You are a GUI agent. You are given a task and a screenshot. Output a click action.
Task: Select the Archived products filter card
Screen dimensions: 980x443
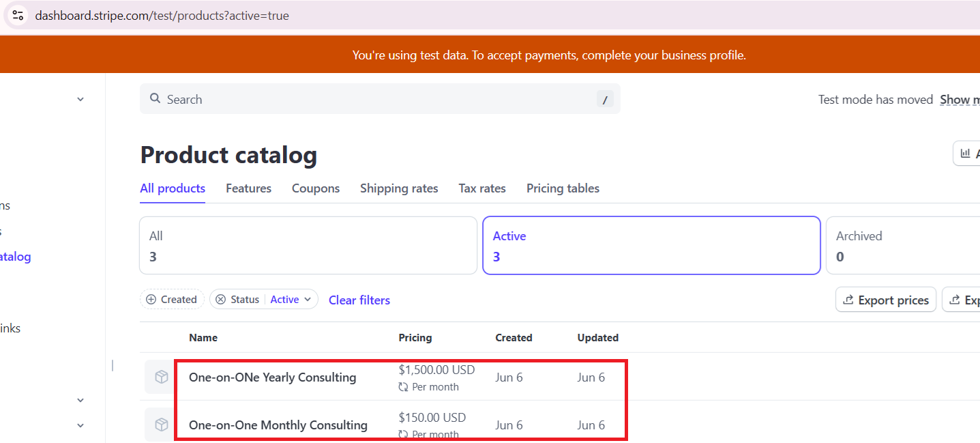point(902,246)
